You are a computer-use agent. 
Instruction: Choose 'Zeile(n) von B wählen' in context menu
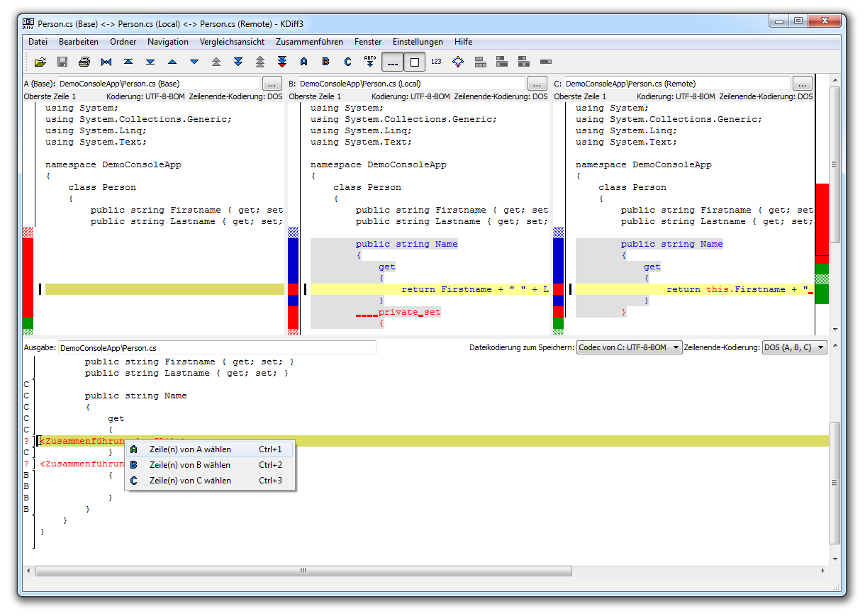189,465
